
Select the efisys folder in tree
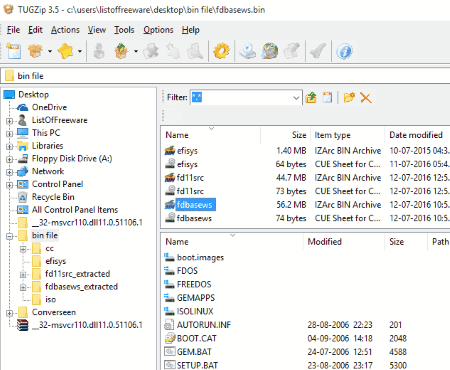tap(56, 261)
